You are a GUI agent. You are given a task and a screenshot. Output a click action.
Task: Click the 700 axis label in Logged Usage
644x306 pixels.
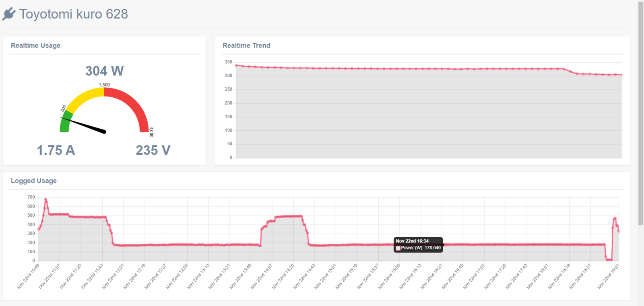[31, 197]
